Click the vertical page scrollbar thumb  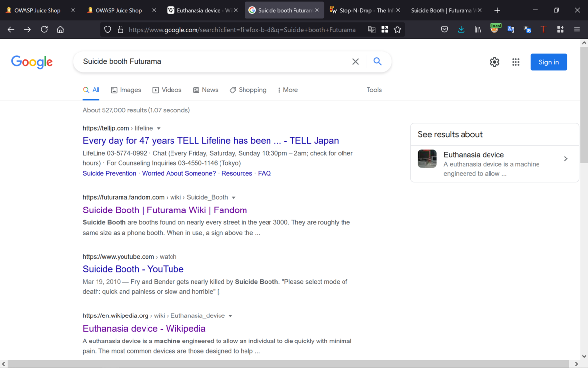point(584,105)
